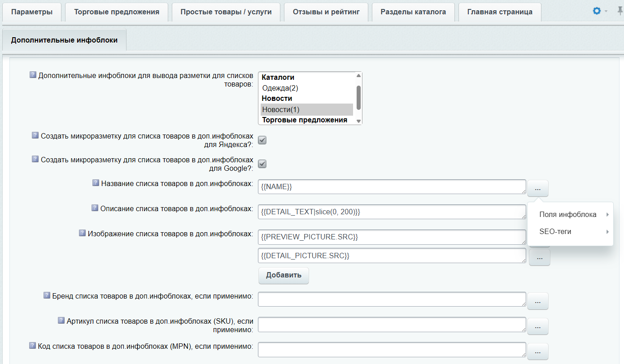Switch to the Торговые предложения tab
The height and width of the screenshot is (364, 624).
[x=117, y=12]
